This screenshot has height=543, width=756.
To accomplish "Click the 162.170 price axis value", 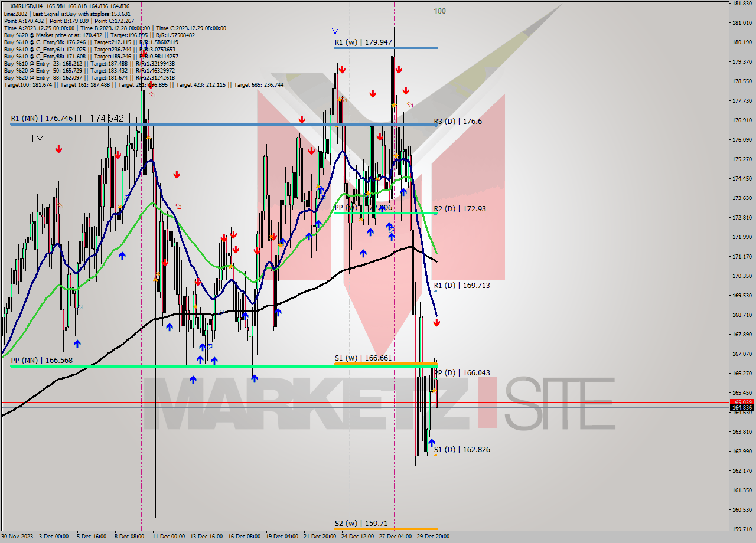I will pos(742,471).
